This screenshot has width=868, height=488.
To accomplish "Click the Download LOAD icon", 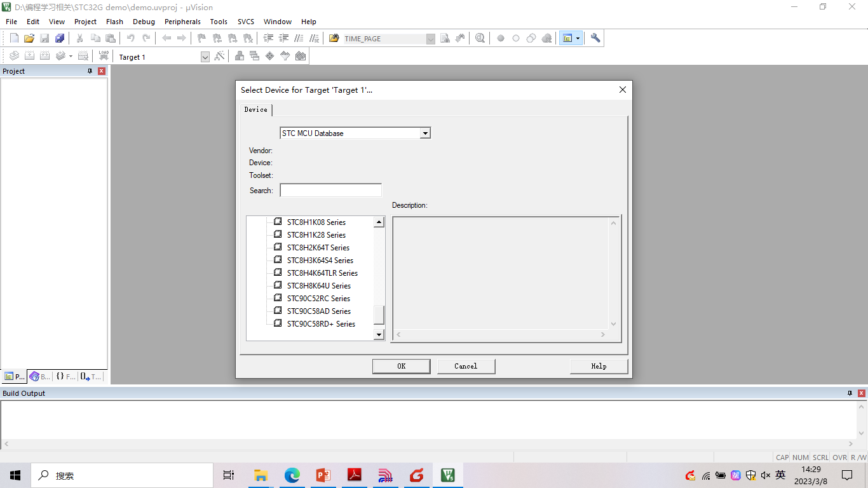I will pos(103,56).
